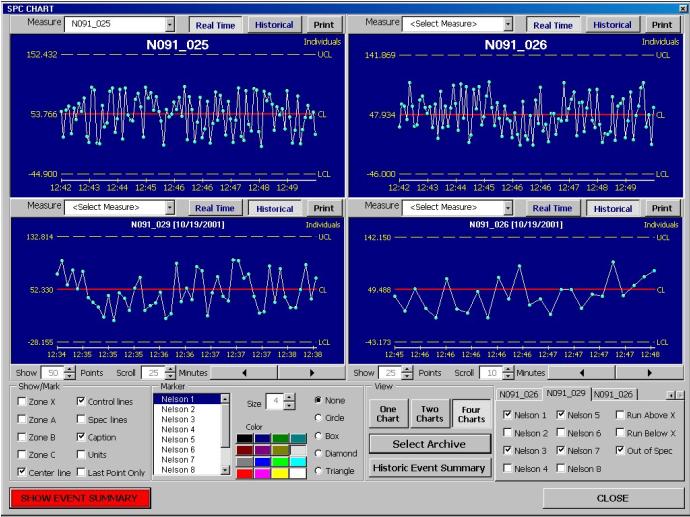Select the Diamond marker shape

(318, 453)
